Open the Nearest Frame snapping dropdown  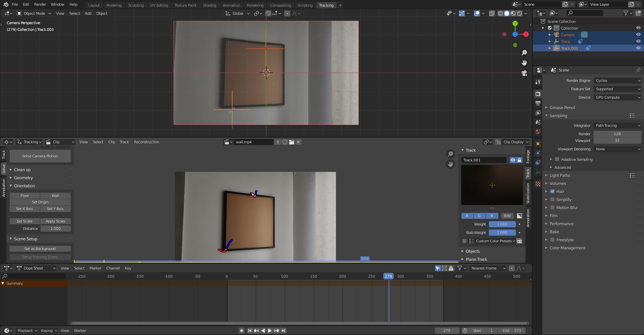[x=488, y=268]
